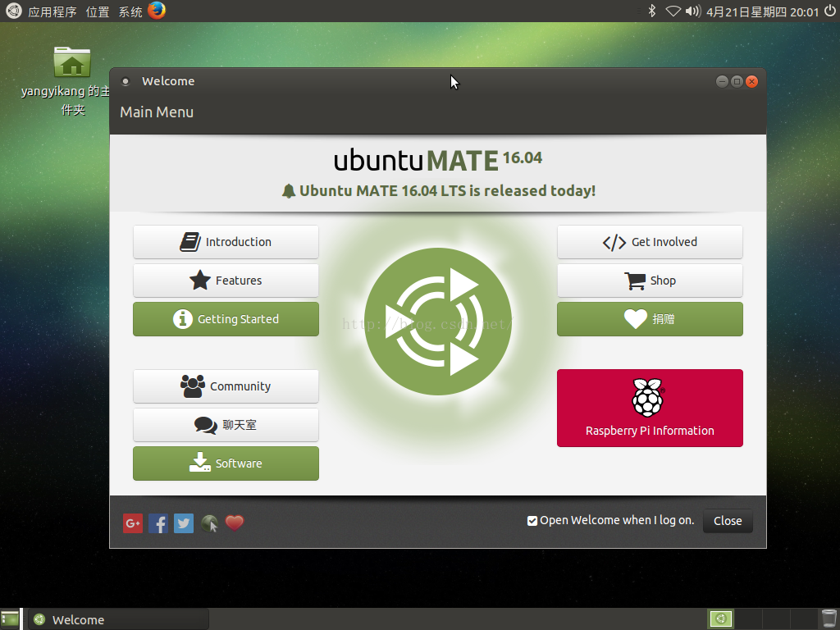Viewport: 840px width, 630px height.
Task: Open the 系统 system menu
Action: click(x=130, y=11)
